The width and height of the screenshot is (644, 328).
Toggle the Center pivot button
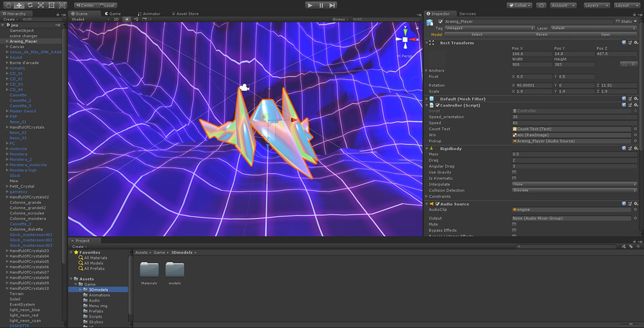84,5
